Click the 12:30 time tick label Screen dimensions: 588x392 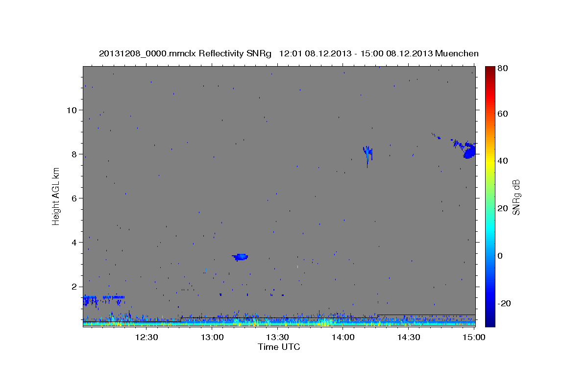tap(147, 337)
